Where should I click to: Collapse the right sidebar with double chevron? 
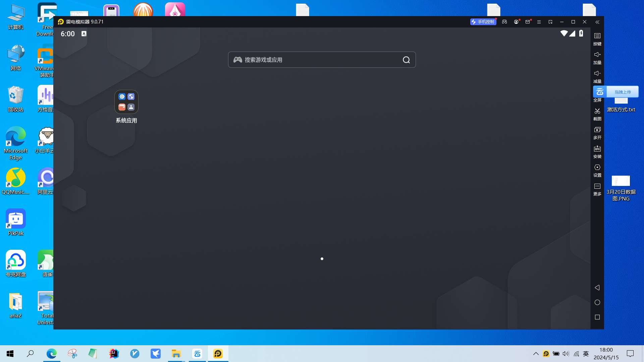click(x=597, y=22)
